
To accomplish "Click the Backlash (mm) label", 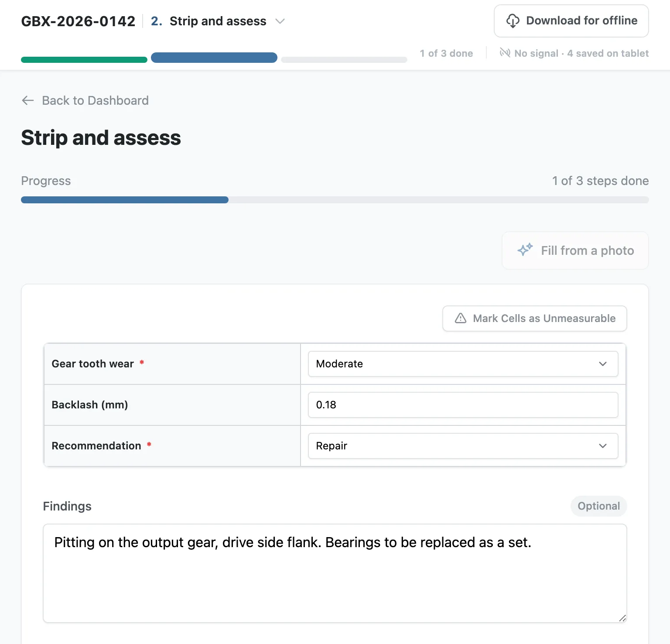I will (x=89, y=405).
